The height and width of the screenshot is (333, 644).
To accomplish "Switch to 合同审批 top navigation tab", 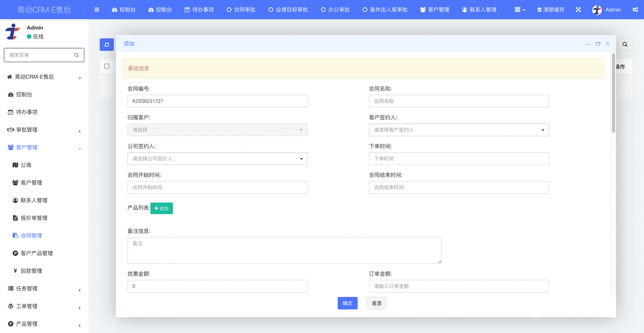I will (x=241, y=10).
